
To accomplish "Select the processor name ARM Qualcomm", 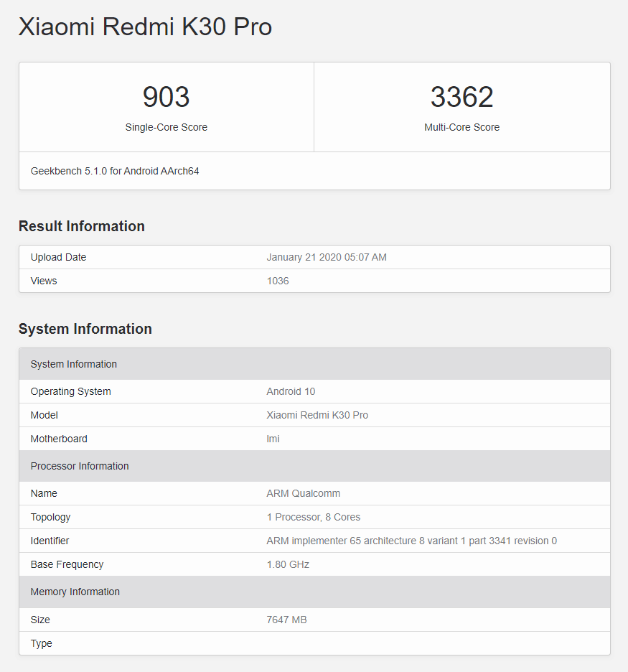I will [303, 493].
